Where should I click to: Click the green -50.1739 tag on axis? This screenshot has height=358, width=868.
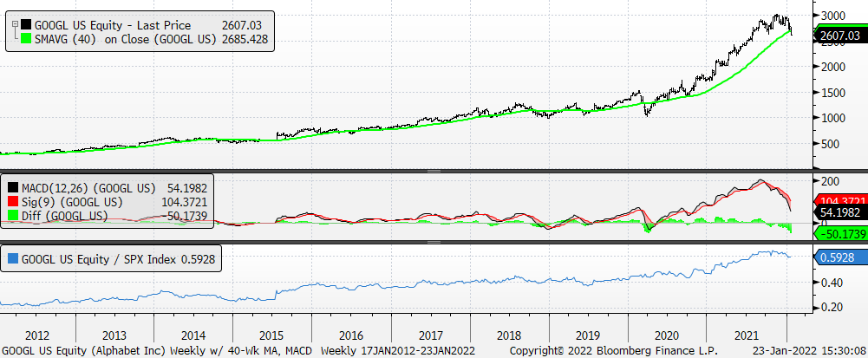coord(839,234)
